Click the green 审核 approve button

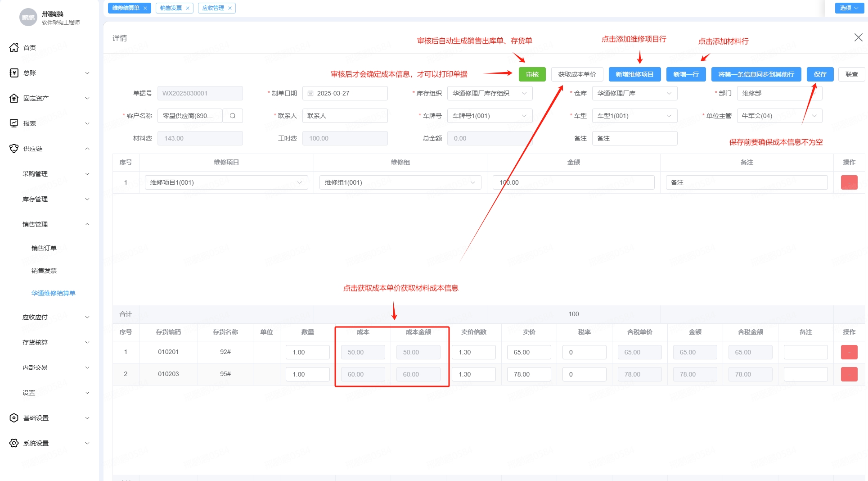pos(532,74)
